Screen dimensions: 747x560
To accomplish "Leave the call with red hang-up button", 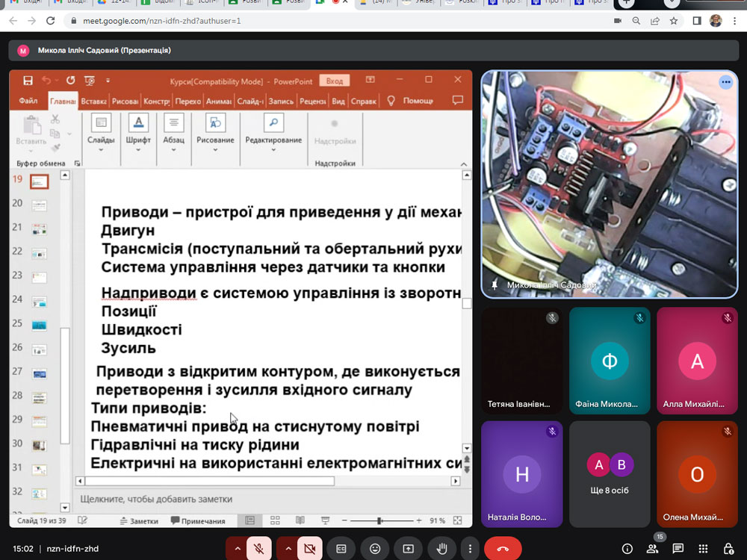I will click(503, 549).
